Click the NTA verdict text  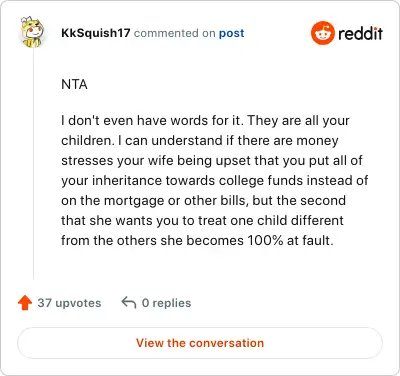[x=74, y=84]
